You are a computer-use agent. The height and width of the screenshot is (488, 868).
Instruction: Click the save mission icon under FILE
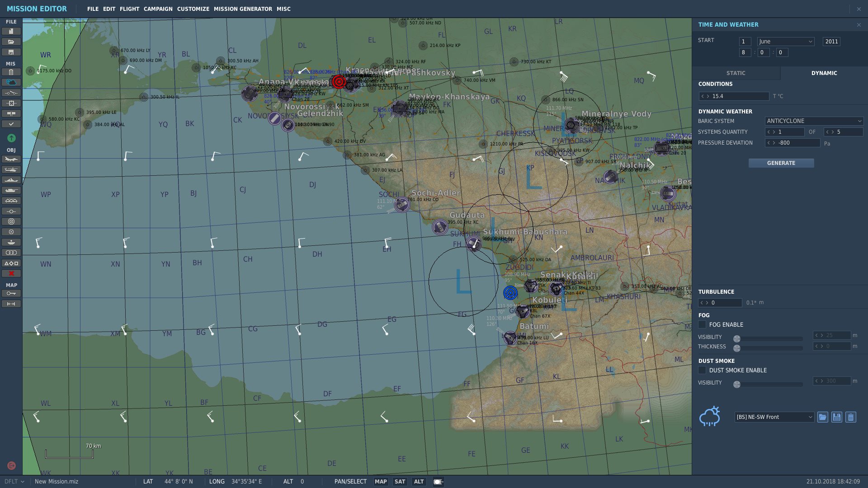(x=11, y=52)
